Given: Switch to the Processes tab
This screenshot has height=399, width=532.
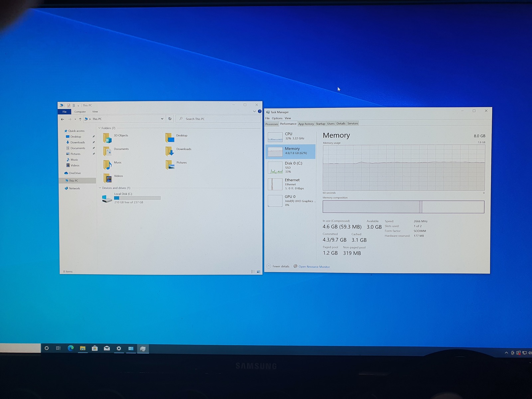Looking at the screenshot, I should (272, 124).
